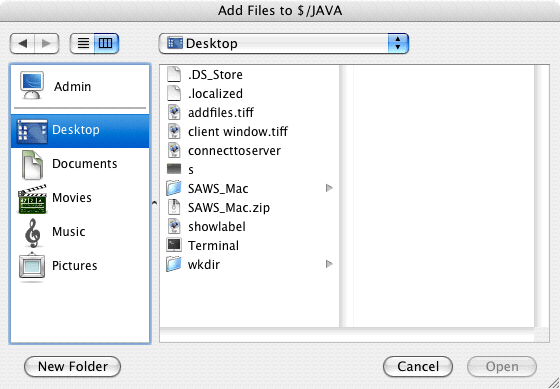Click the window resize grip corner
Screen dimensions: 560x389
[554, 383]
